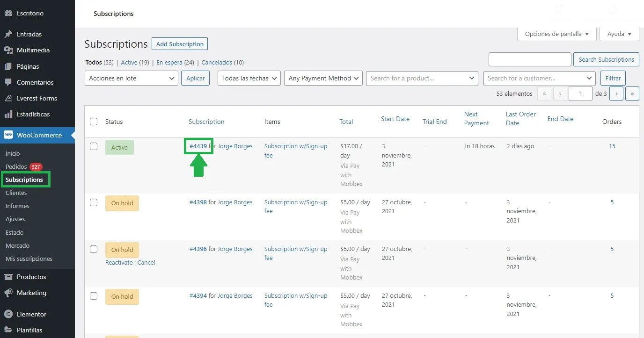Filter by Active subscriptions link
644x338 pixels.
pyautogui.click(x=129, y=62)
